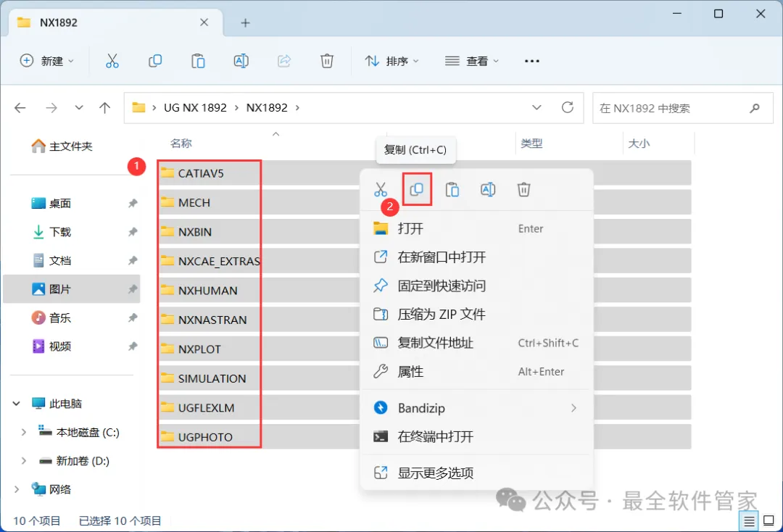Open the 新建 dropdown
The width and height of the screenshot is (783, 532).
(x=47, y=61)
